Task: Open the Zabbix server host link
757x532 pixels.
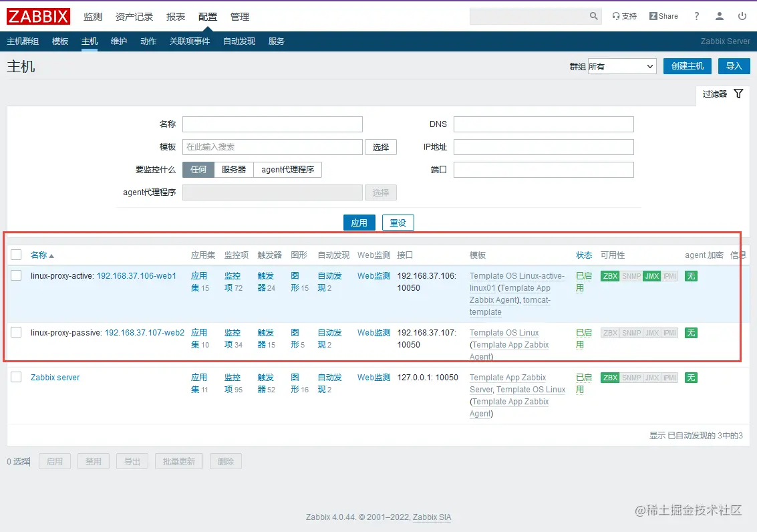Action: 55,378
